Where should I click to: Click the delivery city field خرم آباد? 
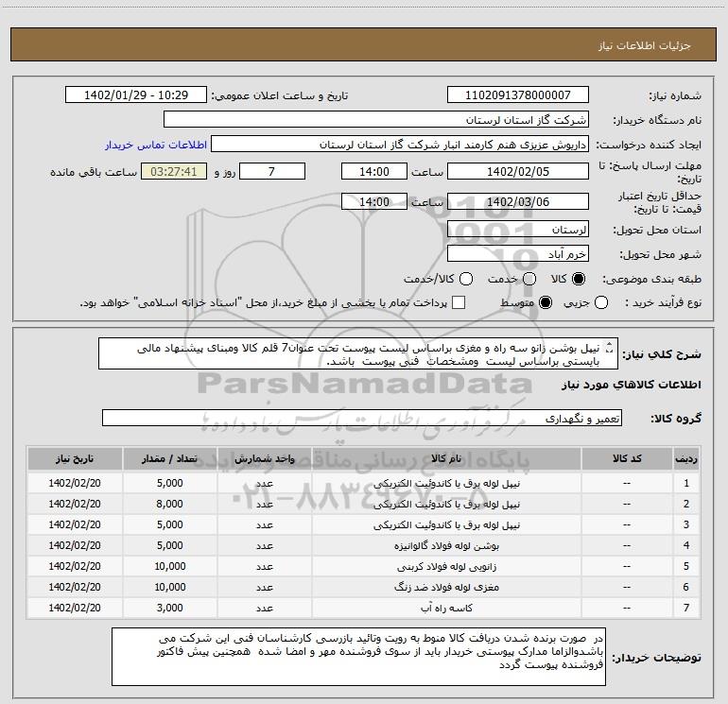[518, 254]
